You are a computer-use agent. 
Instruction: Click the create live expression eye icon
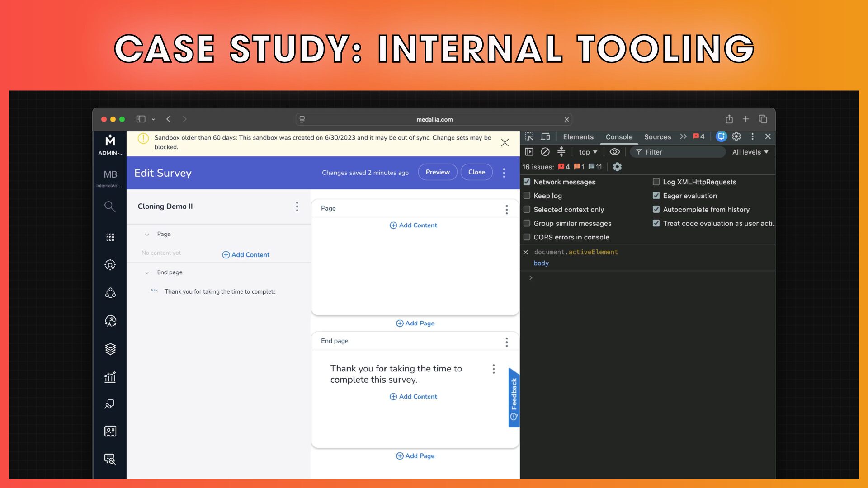pyautogui.click(x=614, y=152)
